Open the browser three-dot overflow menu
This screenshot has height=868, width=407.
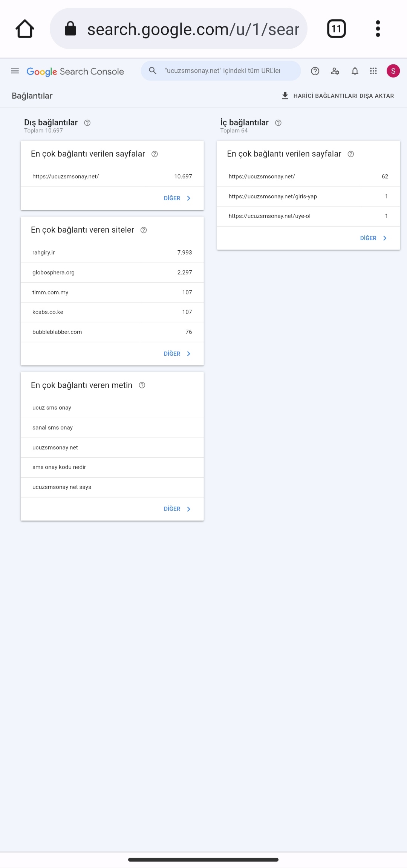click(378, 29)
